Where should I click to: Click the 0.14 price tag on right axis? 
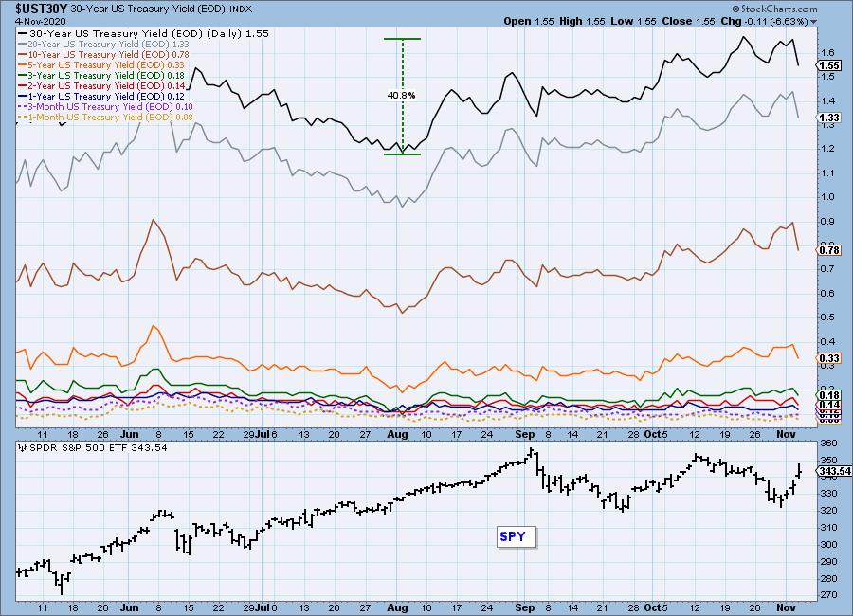click(829, 405)
